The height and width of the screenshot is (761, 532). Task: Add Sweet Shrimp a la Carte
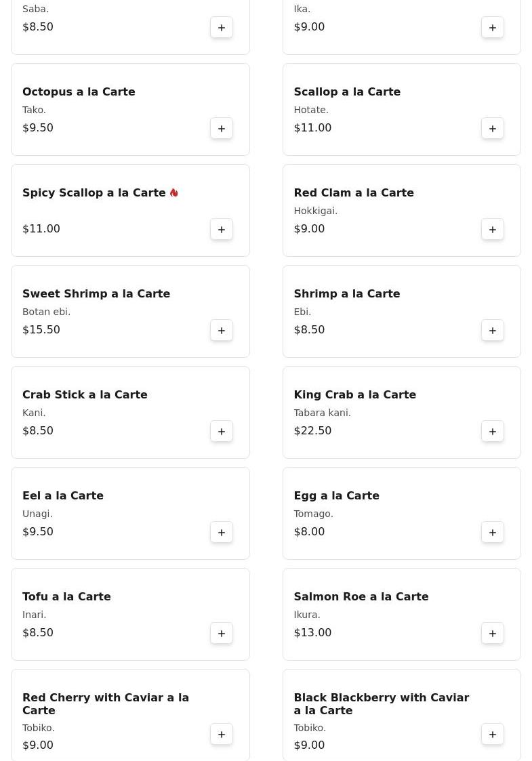[x=222, y=331]
